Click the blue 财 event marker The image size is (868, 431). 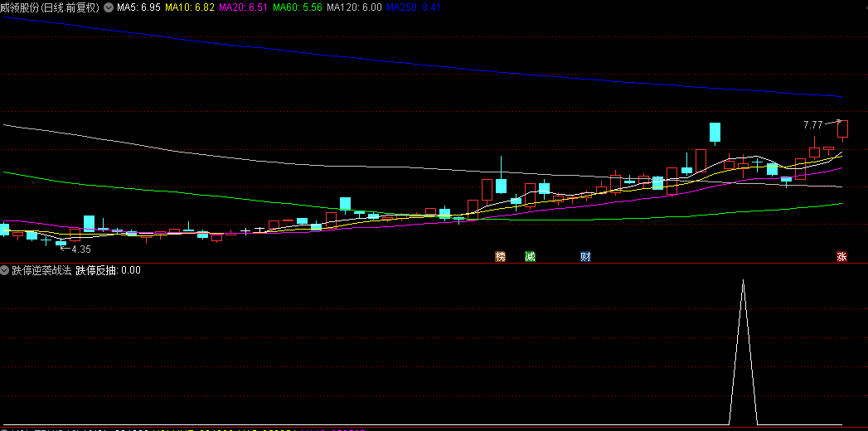(x=585, y=256)
